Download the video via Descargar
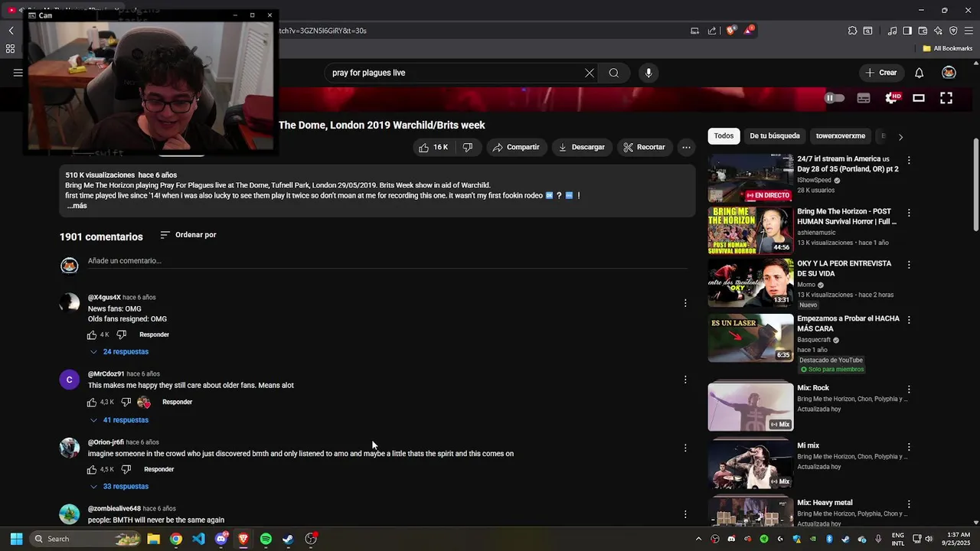 click(581, 147)
